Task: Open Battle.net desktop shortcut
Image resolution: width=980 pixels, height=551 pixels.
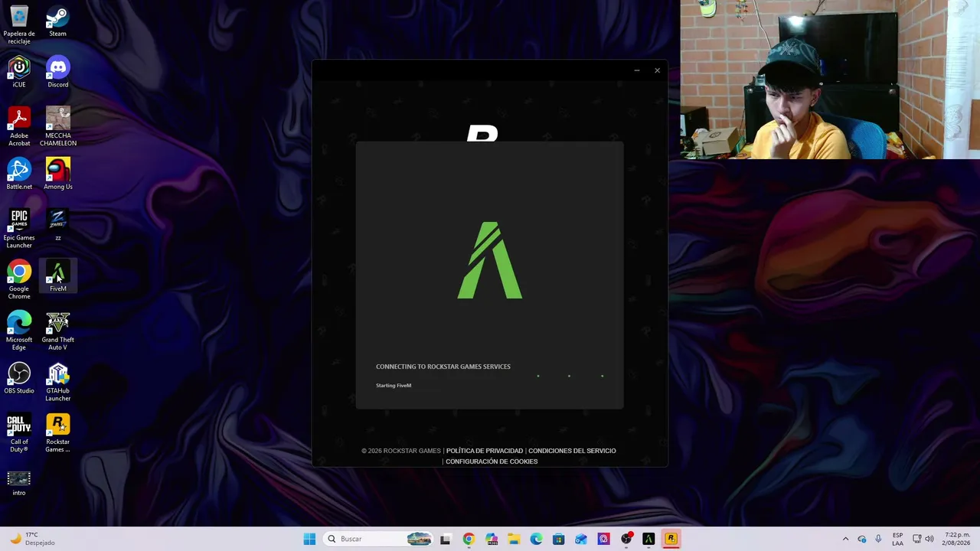Action: click(x=19, y=174)
